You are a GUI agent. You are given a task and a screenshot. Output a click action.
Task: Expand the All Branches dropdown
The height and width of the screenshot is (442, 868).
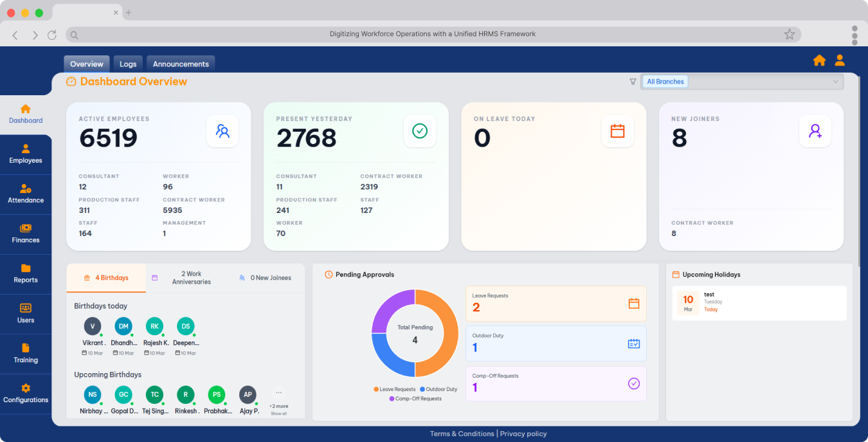(835, 82)
